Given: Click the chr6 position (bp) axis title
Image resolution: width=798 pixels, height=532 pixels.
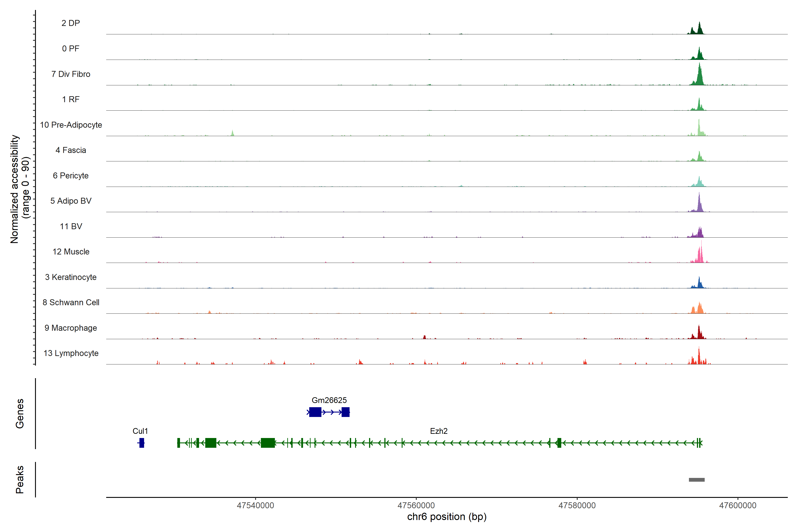Looking at the screenshot, I should pos(446,517).
